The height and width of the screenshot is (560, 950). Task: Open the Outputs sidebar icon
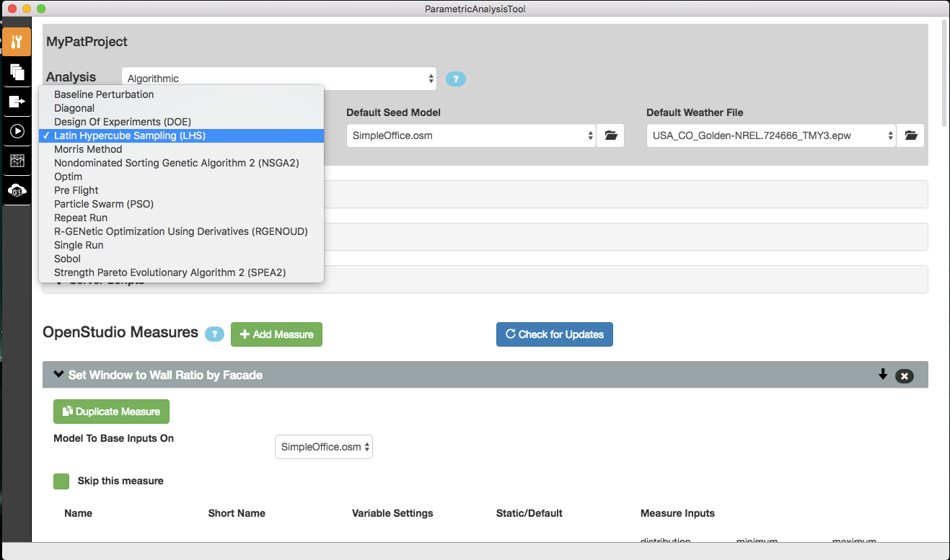pos(17,102)
